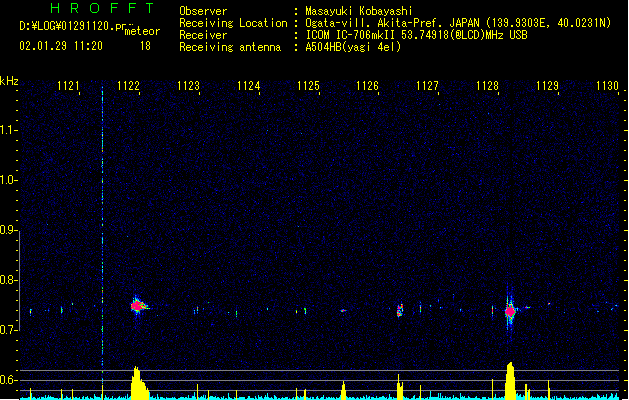
Task: Click the 0.8 kHz frequency label
Action: pyautogui.click(x=8, y=280)
